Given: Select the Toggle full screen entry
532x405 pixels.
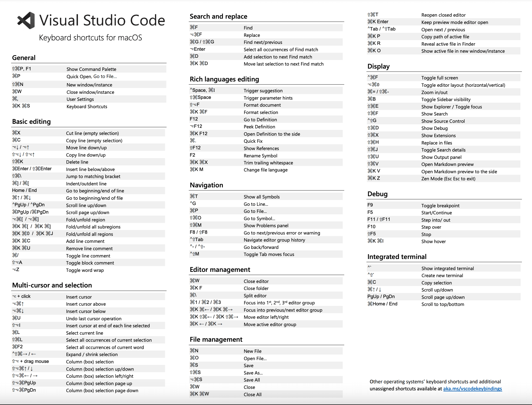Looking at the screenshot, I should tap(439, 78).
